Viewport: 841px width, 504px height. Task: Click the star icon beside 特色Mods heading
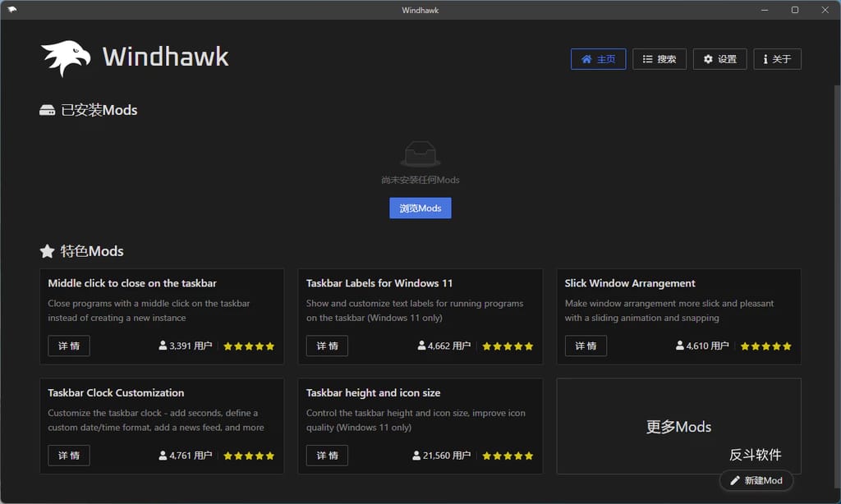47,251
